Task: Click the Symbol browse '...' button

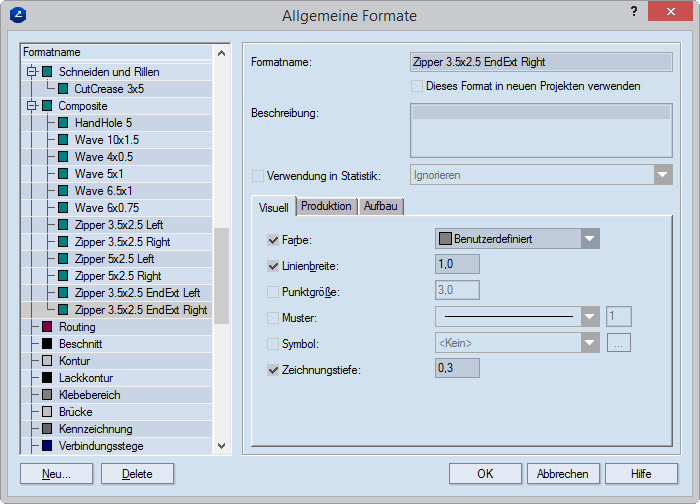Action: tap(619, 343)
